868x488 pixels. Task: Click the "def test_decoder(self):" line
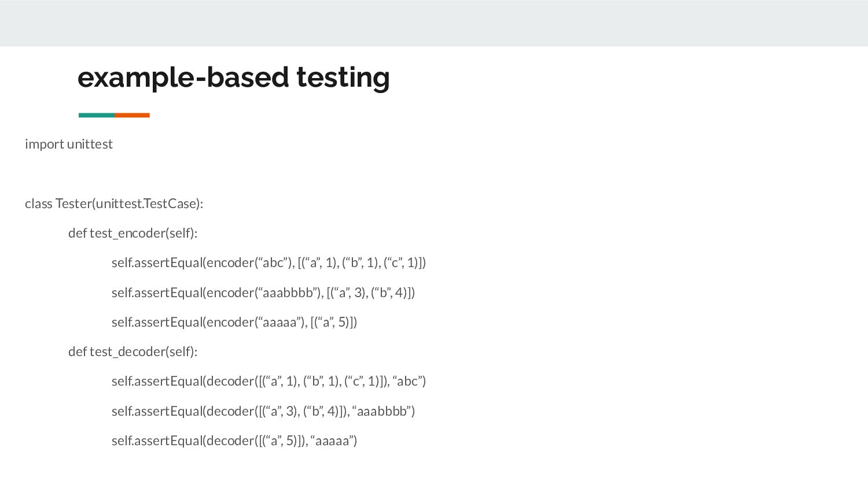pyautogui.click(x=133, y=352)
